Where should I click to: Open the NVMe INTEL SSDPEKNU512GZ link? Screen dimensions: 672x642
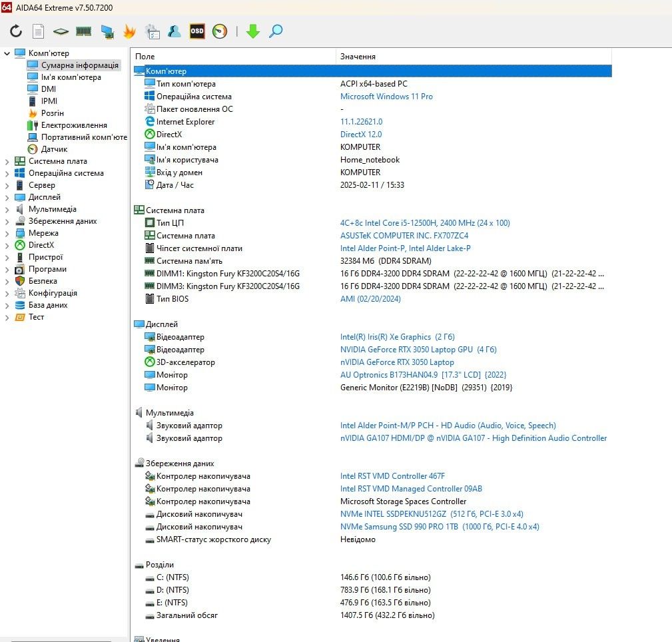[432, 514]
